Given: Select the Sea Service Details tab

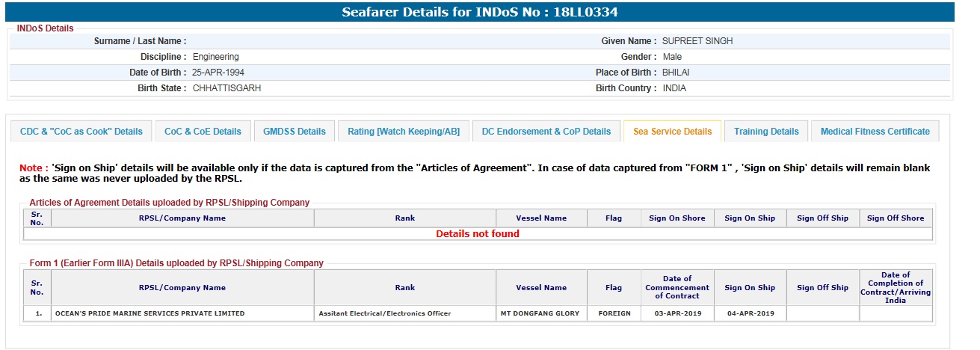Looking at the screenshot, I should click(x=672, y=132).
